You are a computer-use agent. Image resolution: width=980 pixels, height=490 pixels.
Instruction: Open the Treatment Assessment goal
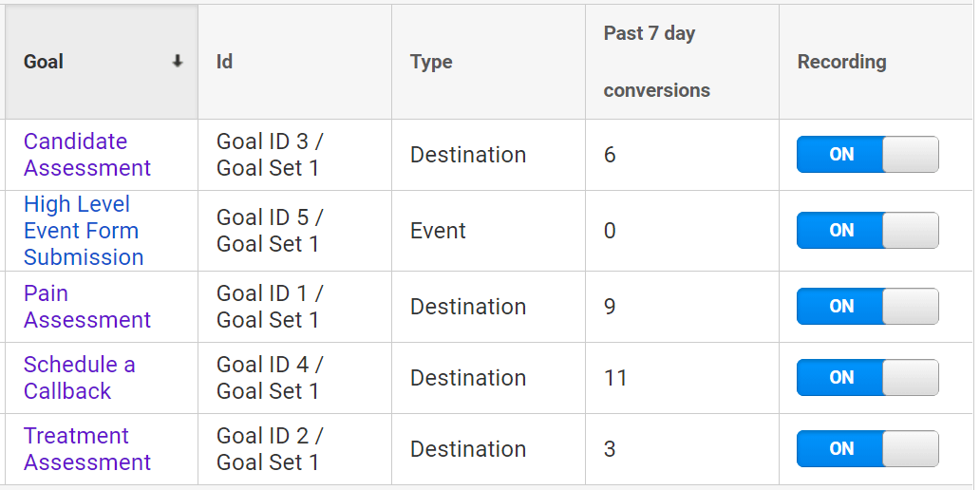coord(87,449)
